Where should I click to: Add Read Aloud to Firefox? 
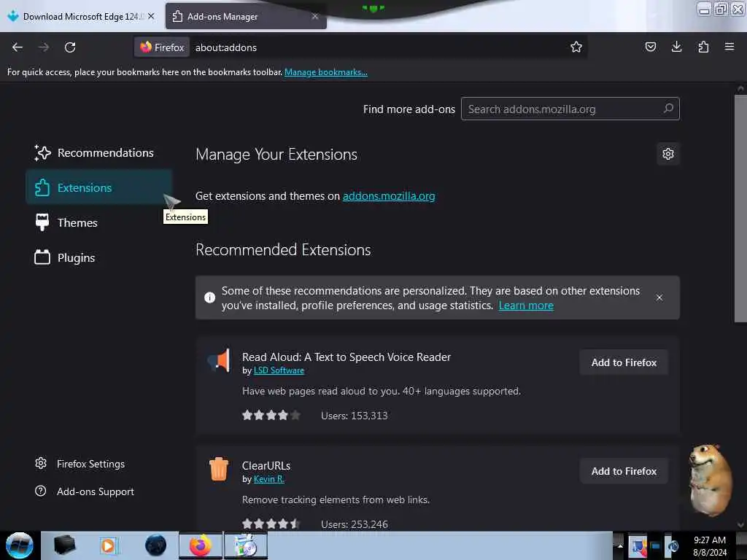point(624,362)
